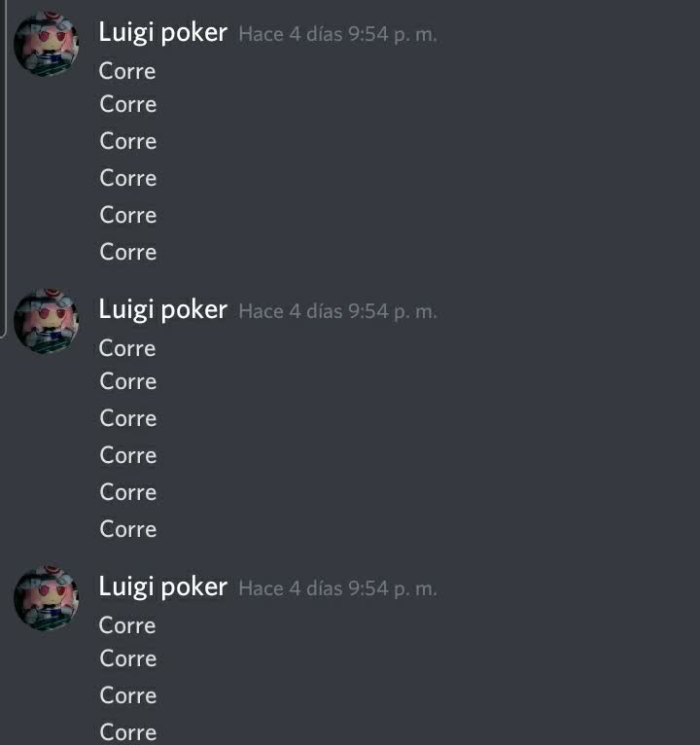Open the second message group's Luigi poker avatar
700x745 pixels.
(x=46, y=321)
